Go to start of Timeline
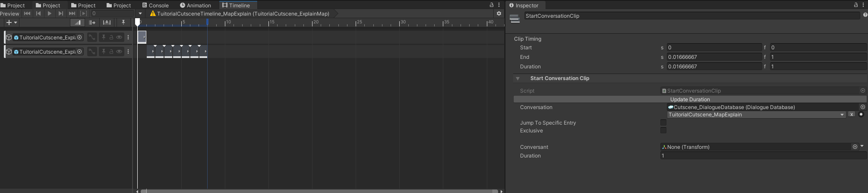Screen dimensions: 868x193 click(x=27, y=13)
